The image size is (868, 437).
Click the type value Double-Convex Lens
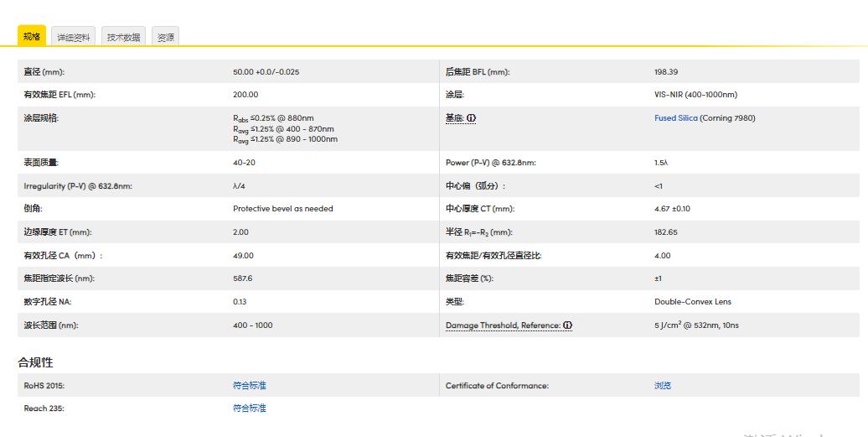tap(693, 302)
